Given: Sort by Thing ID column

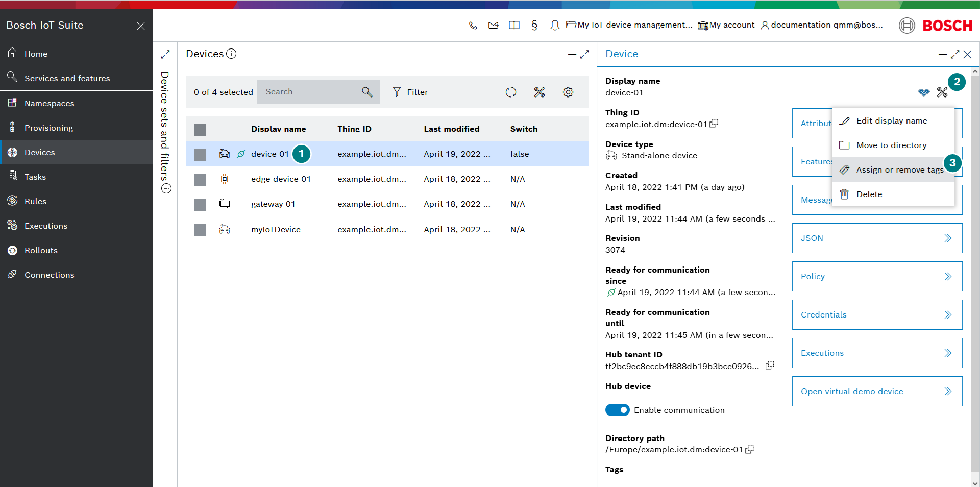Looking at the screenshot, I should tap(354, 129).
